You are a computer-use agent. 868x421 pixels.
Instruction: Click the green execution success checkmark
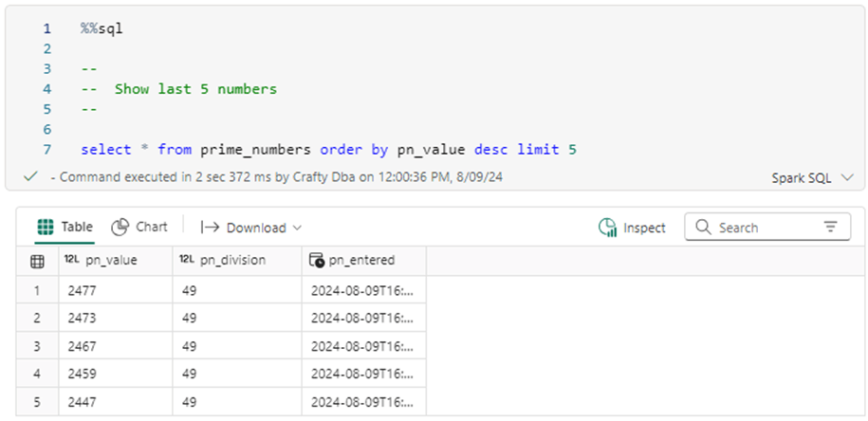(x=31, y=176)
